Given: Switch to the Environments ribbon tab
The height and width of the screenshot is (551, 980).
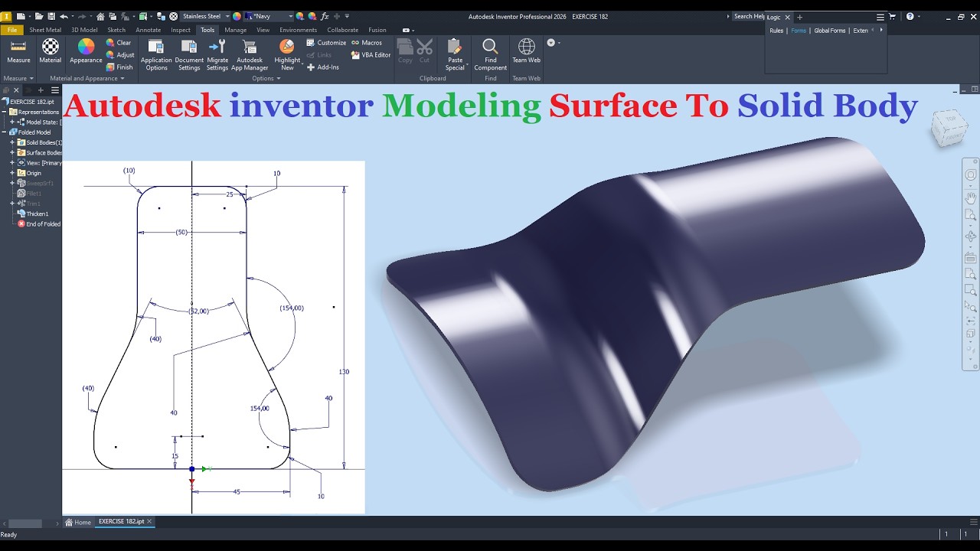Looking at the screenshot, I should click(x=298, y=30).
